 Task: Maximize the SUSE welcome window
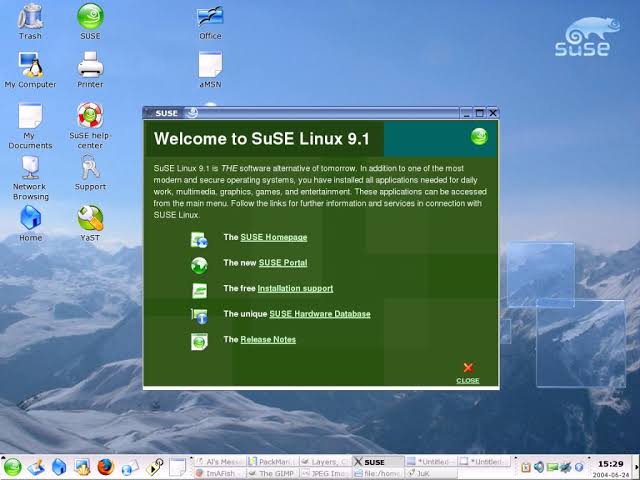(x=480, y=113)
